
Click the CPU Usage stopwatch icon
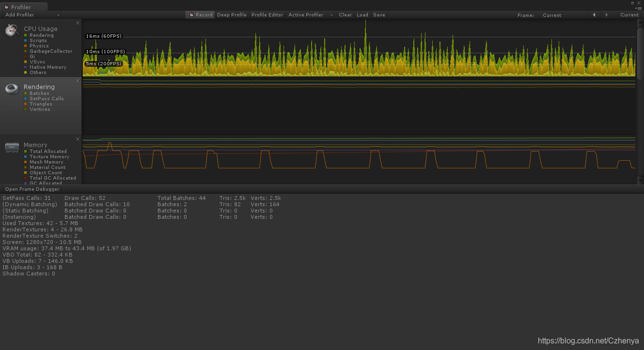[12, 30]
